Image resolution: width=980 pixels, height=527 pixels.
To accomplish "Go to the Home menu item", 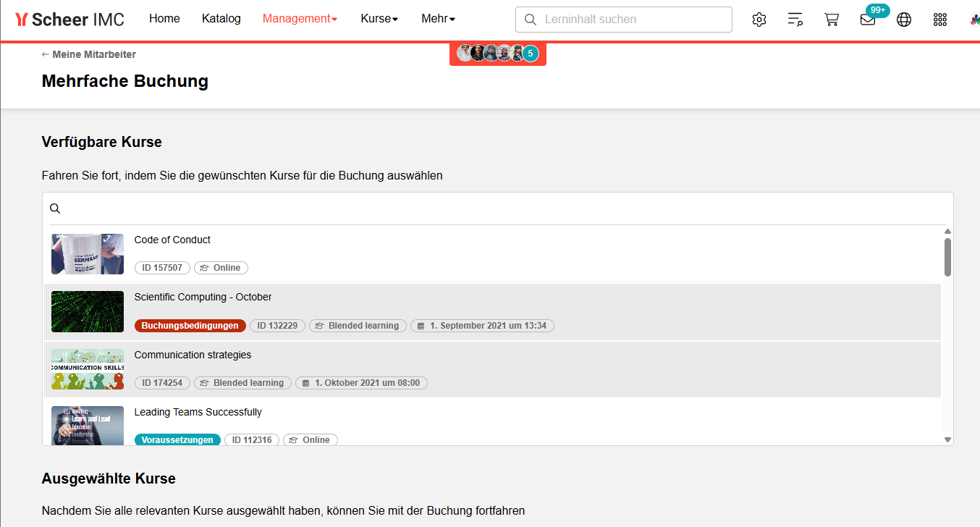I will pos(164,19).
